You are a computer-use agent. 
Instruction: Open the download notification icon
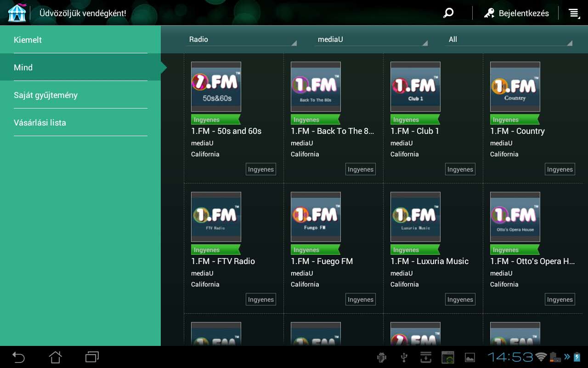[x=425, y=357]
